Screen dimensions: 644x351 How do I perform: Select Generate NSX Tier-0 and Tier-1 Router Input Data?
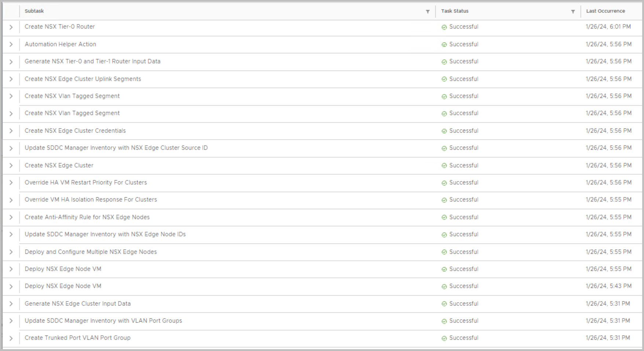click(x=92, y=61)
